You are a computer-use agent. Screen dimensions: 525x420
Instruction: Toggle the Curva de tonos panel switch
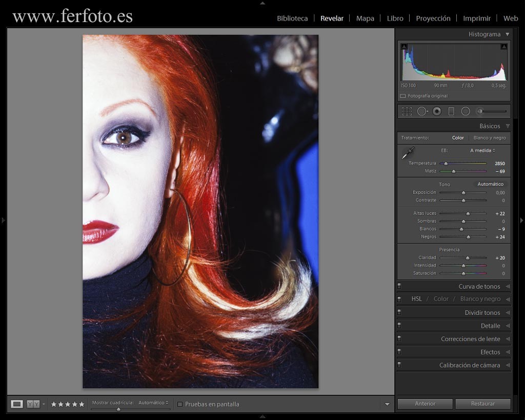coord(399,286)
